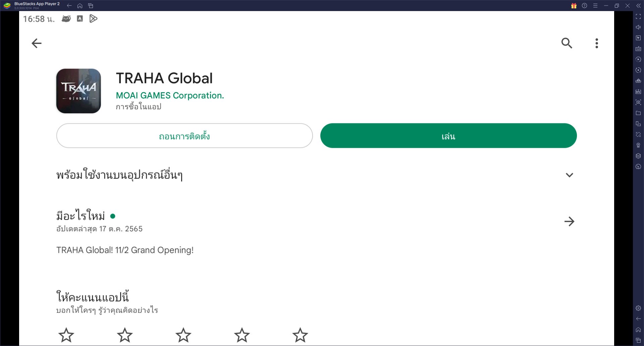Tap the TRAHA Global app icon
Image resolution: width=644 pixels, height=346 pixels.
[x=78, y=91]
